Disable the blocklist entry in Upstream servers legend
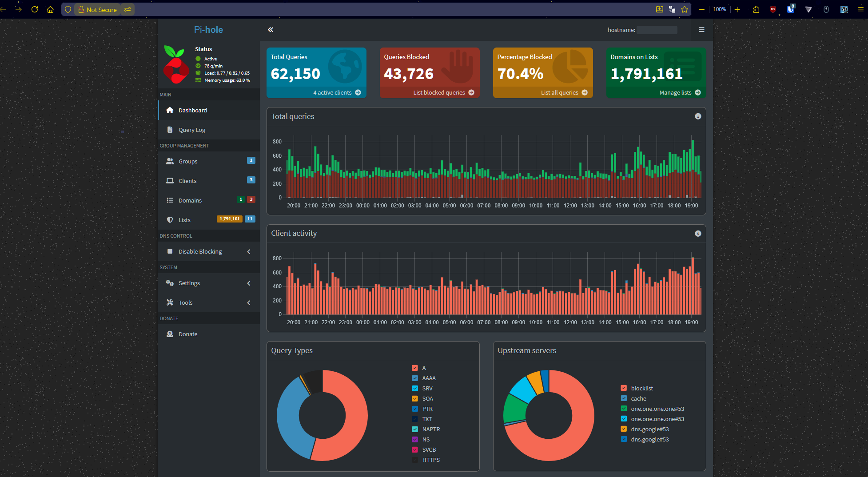The height and width of the screenshot is (477, 868). (x=624, y=388)
